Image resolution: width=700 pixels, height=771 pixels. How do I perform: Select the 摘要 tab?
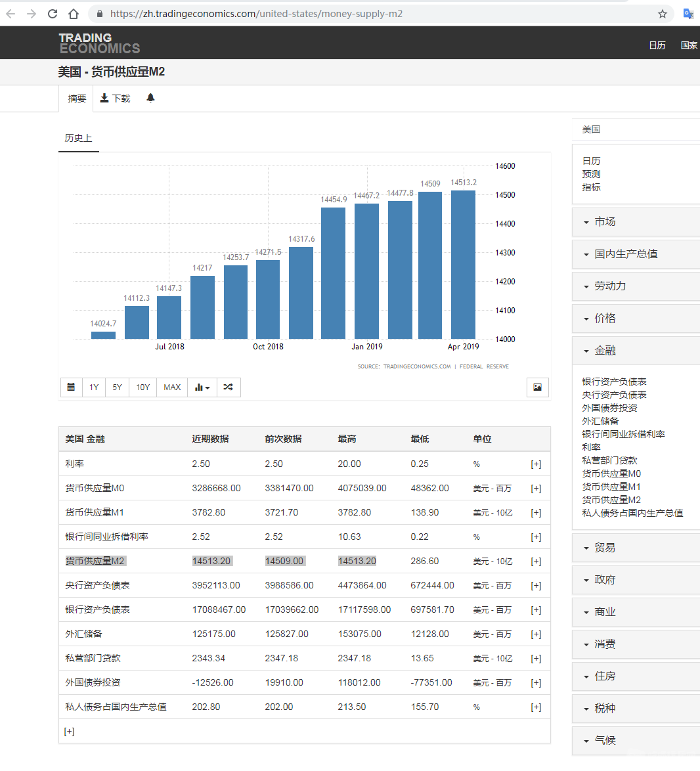(77, 99)
